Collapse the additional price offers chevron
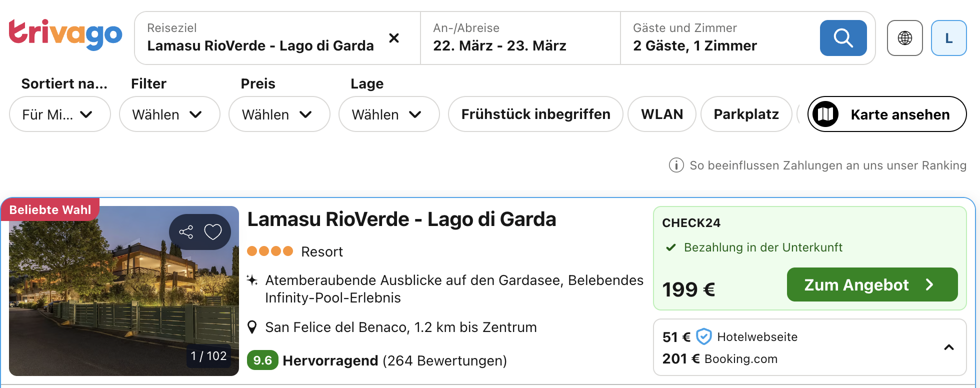Screen dimensions: 980x388 click(948, 347)
